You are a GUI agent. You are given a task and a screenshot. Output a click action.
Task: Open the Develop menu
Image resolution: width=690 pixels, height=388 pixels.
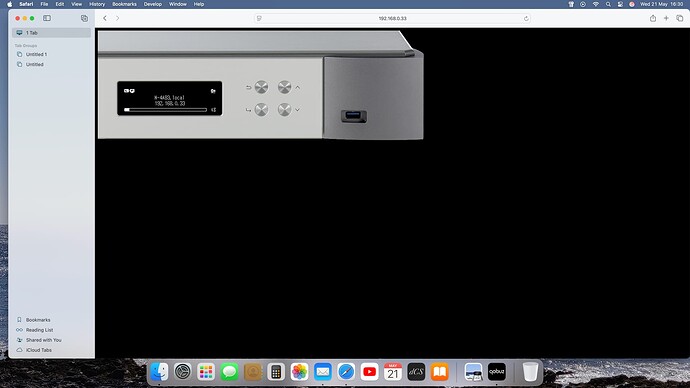[153, 4]
